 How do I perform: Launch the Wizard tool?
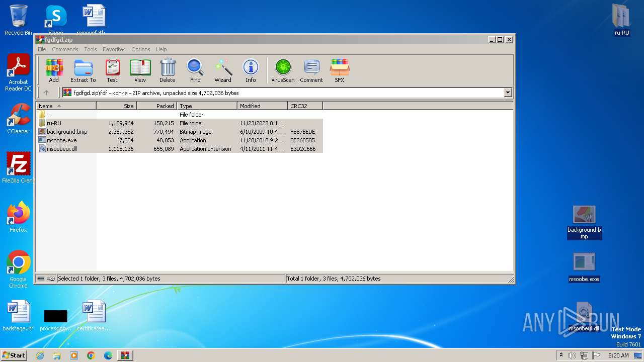coord(223,70)
